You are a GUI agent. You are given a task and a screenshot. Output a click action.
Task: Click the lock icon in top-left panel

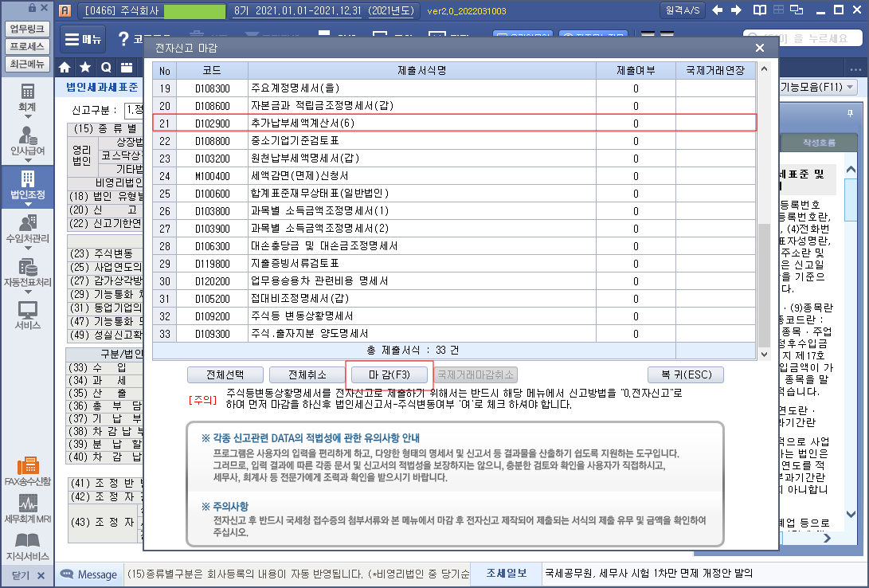coord(32,8)
